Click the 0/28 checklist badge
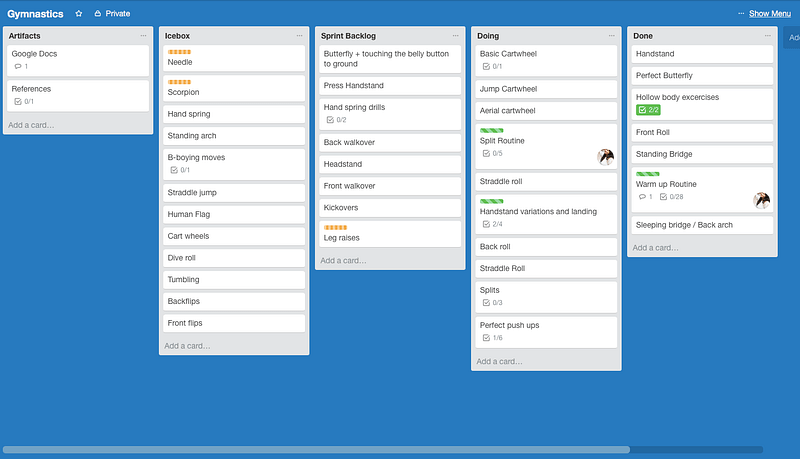This screenshot has height=459, width=800. (x=671, y=197)
